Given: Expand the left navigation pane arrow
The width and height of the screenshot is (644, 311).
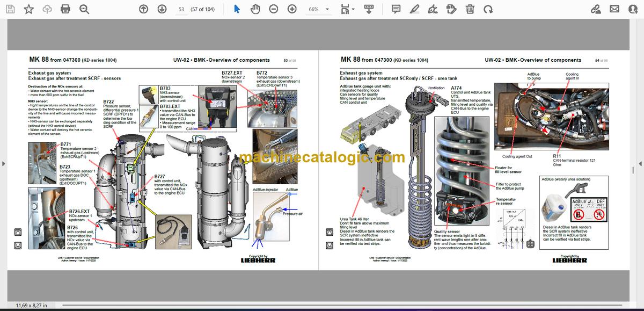Looking at the screenshot, I should (3, 164).
